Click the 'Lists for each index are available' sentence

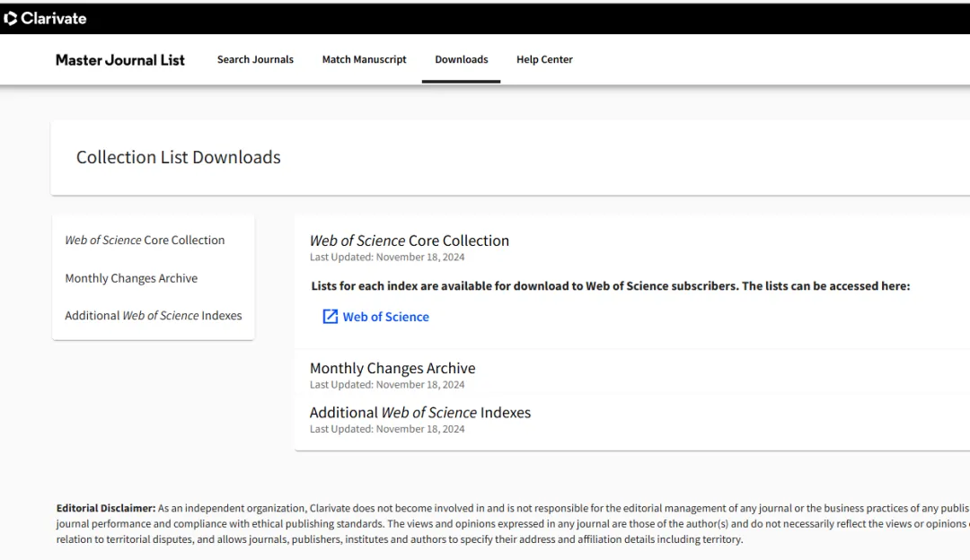pyautogui.click(x=611, y=285)
